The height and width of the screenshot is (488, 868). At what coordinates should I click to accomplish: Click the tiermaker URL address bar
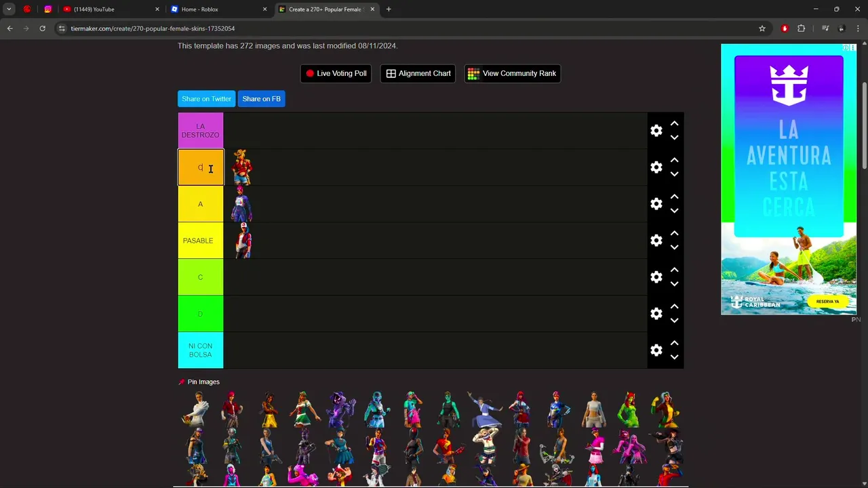(x=407, y=28)
